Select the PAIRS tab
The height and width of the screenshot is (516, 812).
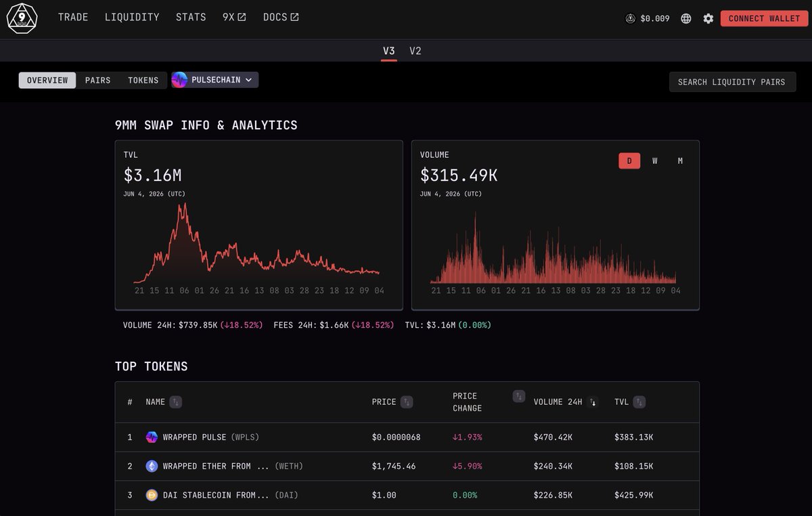(97, 80)
